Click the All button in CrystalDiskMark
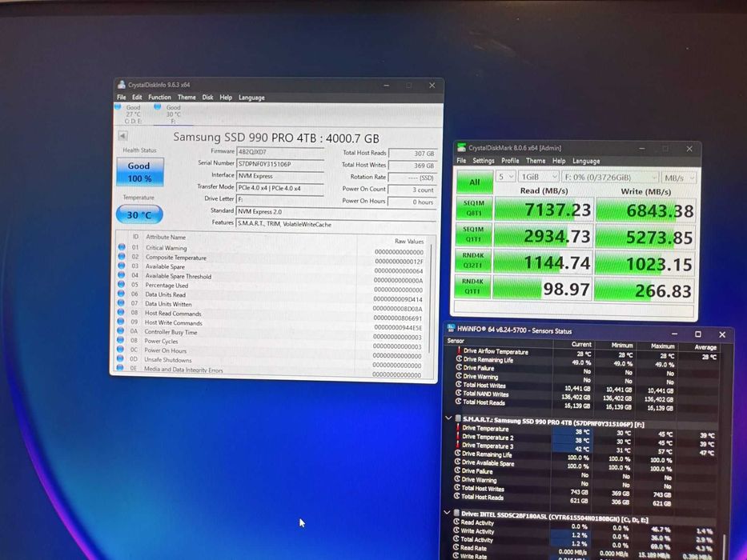747x560 pixels. pos(475,182)
